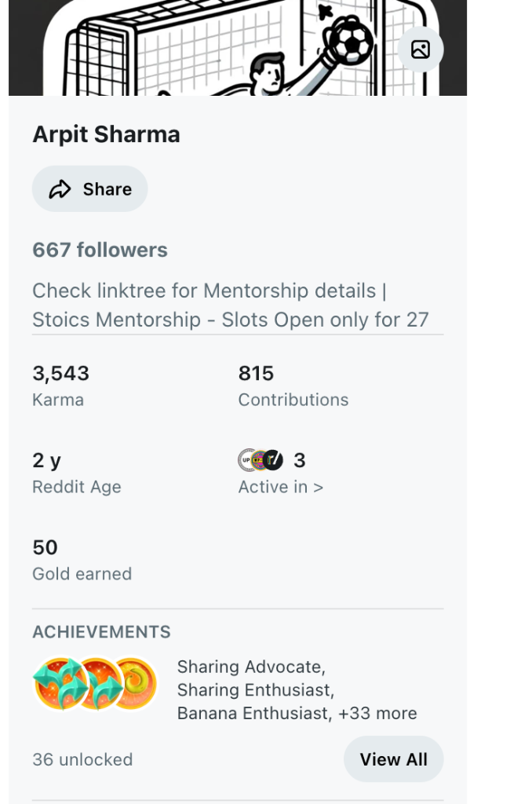Viewport: 532px width, 804px height.
Task: Click the 36 unlocked achievements label
Action: pos(82,759)
